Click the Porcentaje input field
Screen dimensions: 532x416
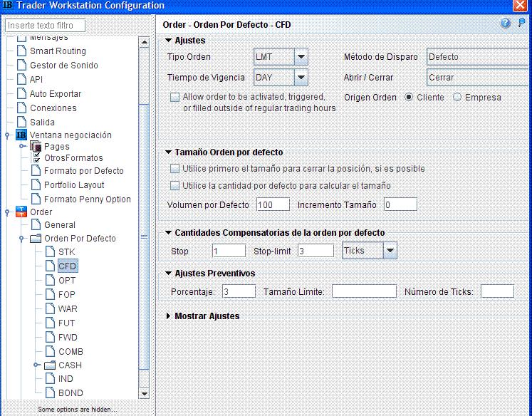point(239,291)
